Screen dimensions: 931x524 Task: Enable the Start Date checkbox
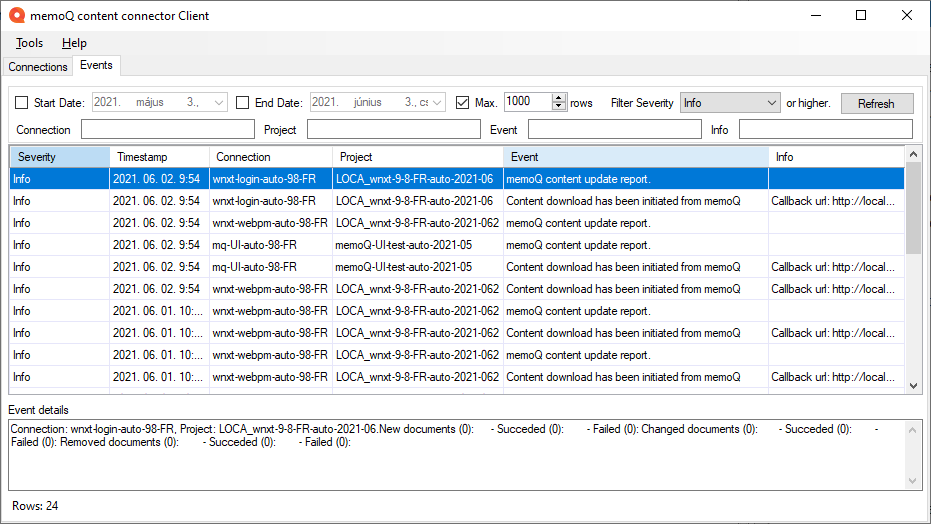(x=22, y=103)
